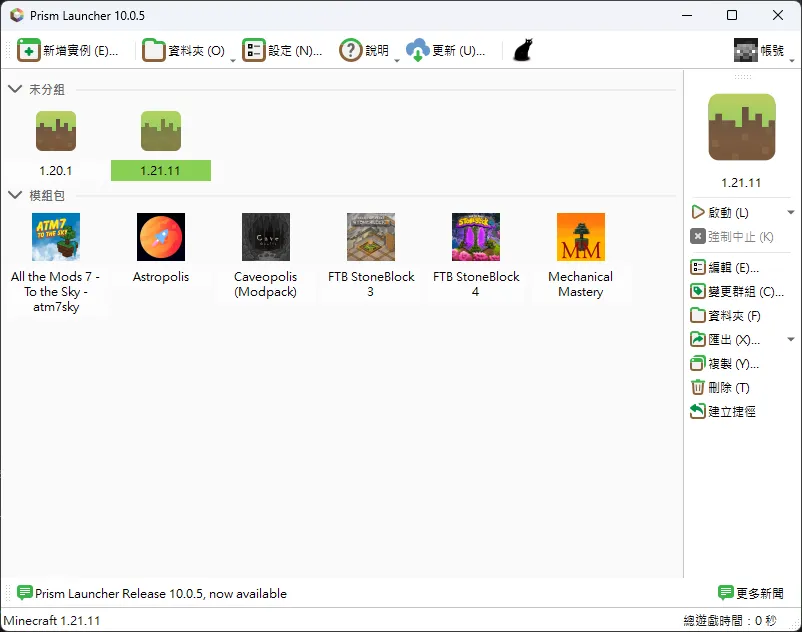Open the Folder (資料夾) toolbar dropdown

click(233, 58)
